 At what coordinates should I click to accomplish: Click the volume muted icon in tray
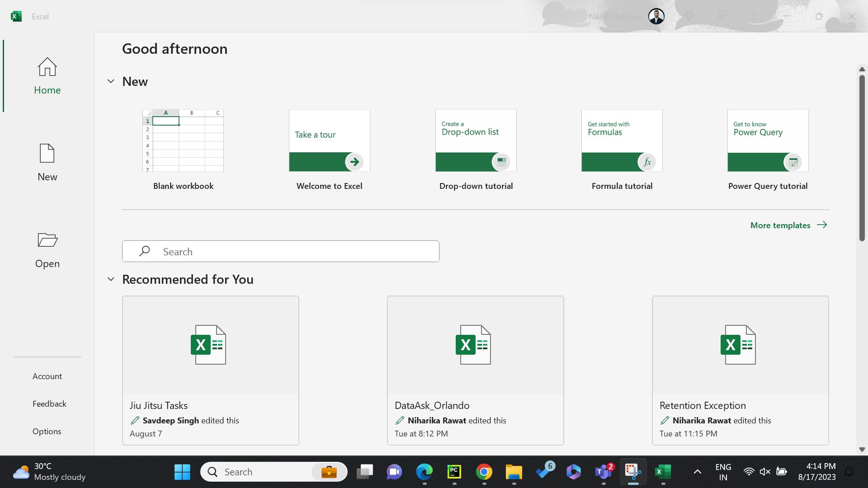point(765,472)
